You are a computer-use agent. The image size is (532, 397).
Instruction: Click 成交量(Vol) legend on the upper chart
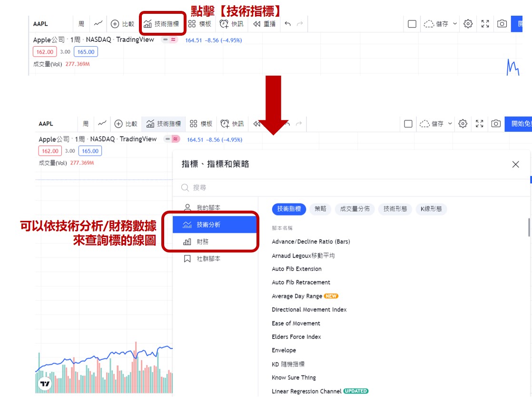[48, 64]
